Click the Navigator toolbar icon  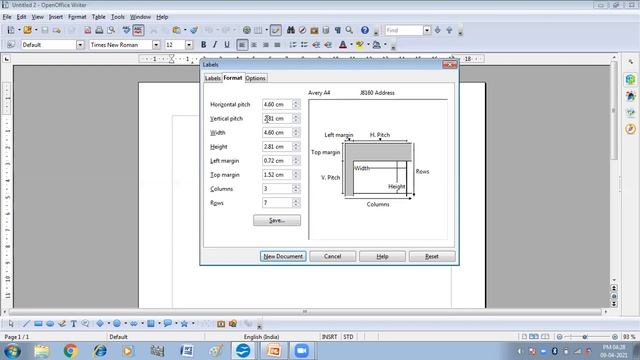tap(302, 30)
